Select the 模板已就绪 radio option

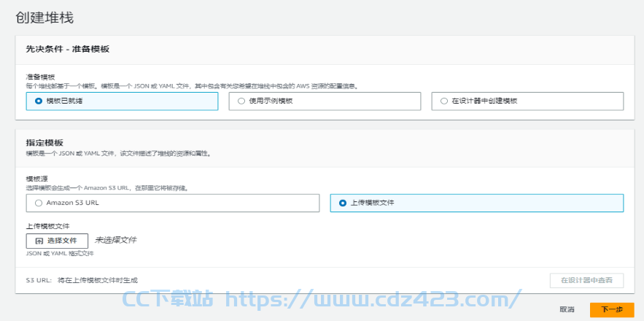122,101
